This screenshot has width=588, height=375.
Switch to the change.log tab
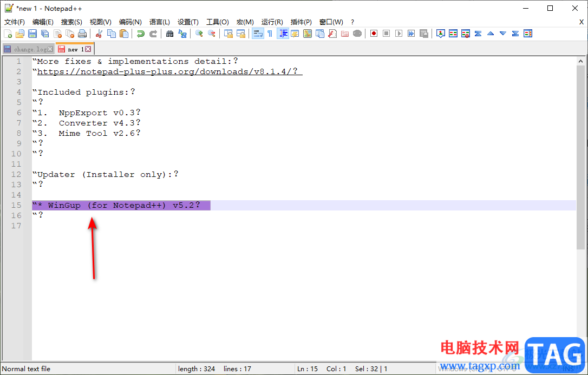pyautogui.click(x=28, y=49)
